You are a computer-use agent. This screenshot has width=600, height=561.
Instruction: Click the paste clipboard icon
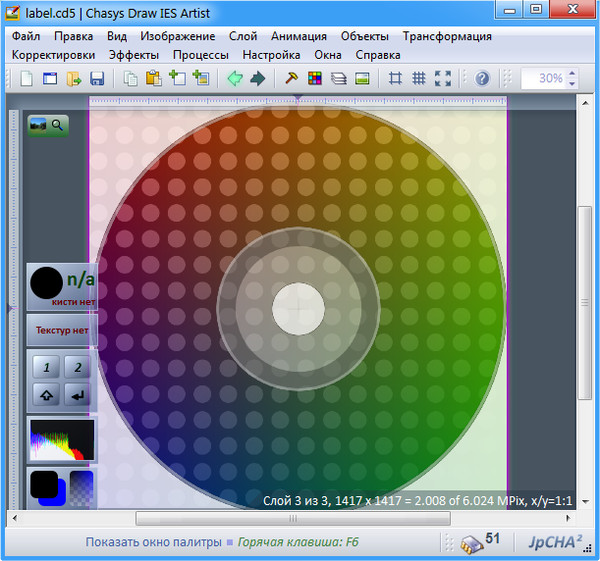pos(153,79)
